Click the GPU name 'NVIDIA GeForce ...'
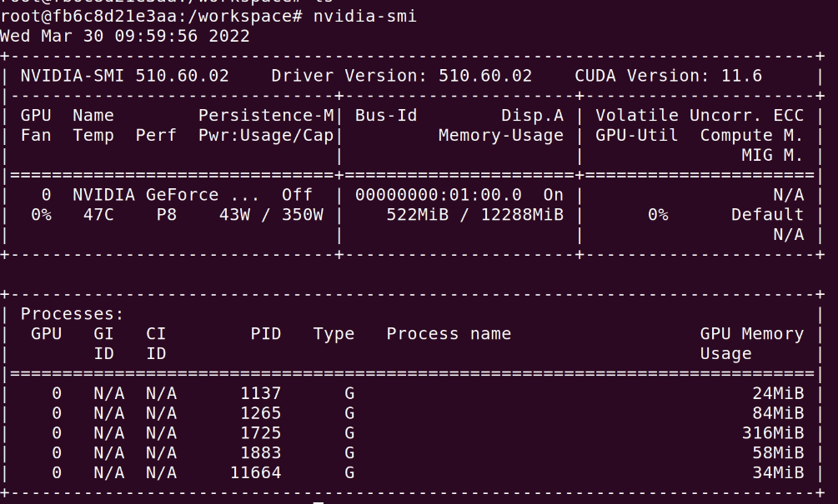The image size is (838, 504). (166, 195)
